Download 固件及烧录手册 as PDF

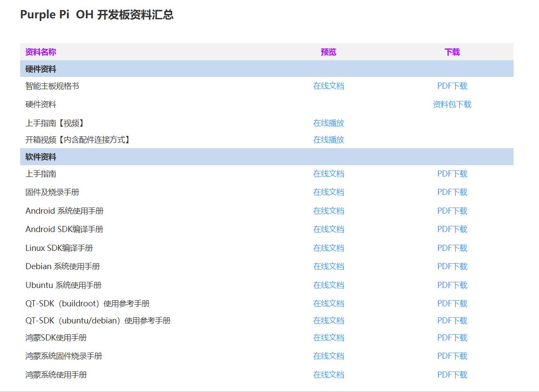(452, 192)
